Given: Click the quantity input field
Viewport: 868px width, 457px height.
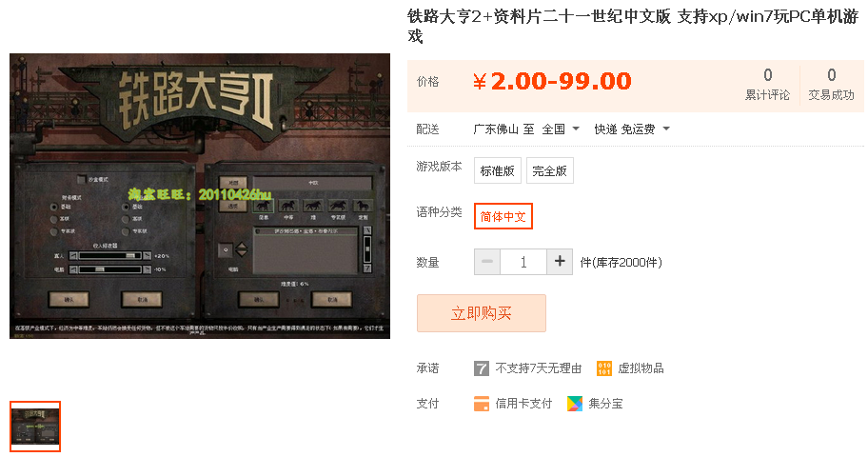Looking at the screenshot, I should [x=523, y=262].
